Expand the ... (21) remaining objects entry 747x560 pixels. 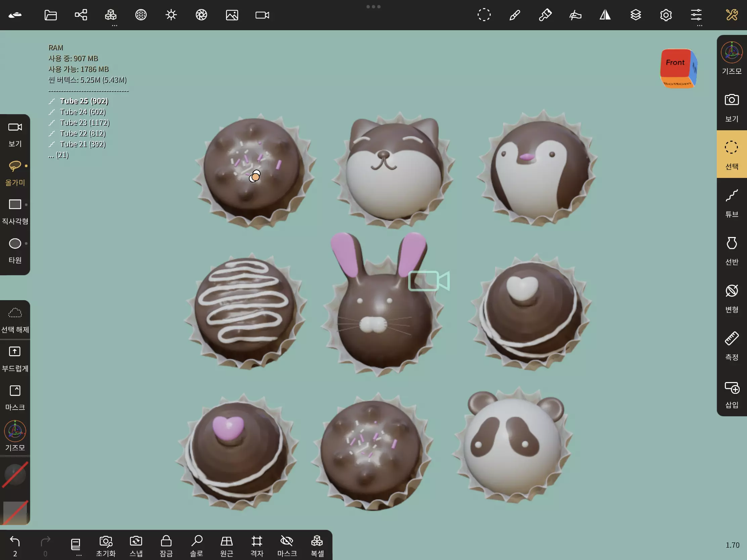pyautogui.click(x=58, y=155)
